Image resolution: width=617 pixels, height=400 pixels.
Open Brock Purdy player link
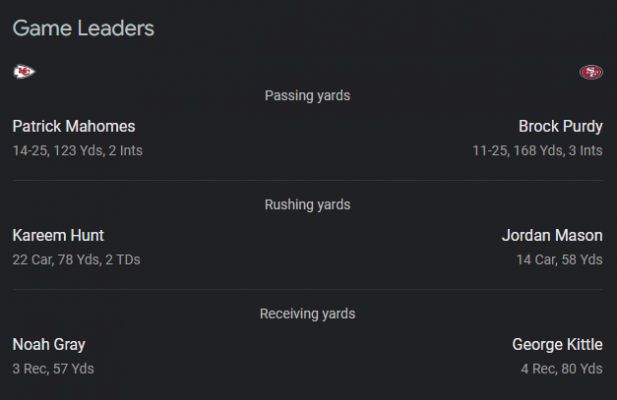click(560, 127)
